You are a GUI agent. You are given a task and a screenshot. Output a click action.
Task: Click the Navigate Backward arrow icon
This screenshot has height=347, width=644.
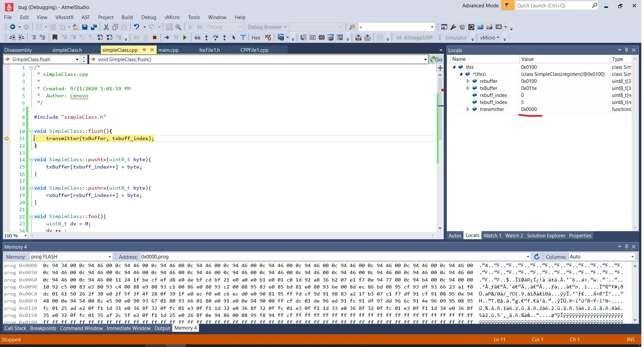tap(13, 27)
